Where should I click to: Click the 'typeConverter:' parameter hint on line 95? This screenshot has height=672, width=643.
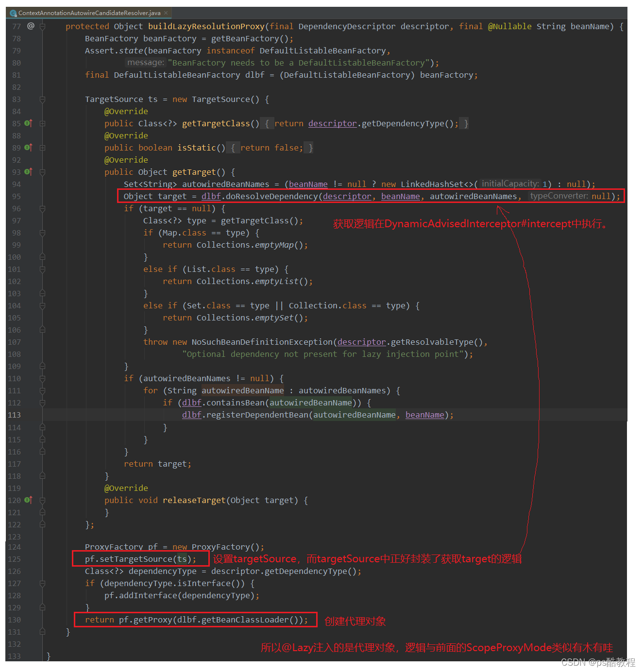(x=559, y=196)
